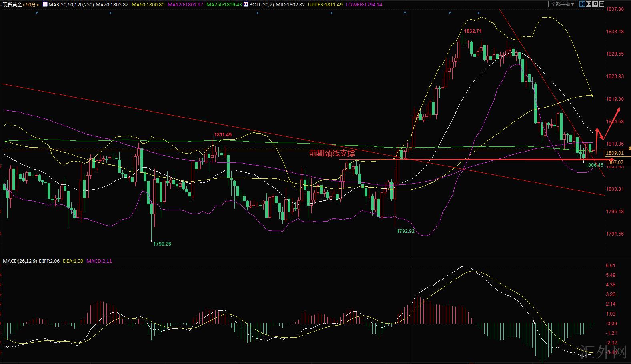This screenshot has height=364, width=631.
Task: Click the orange price alert arrow icon
Action: (629, 148)
